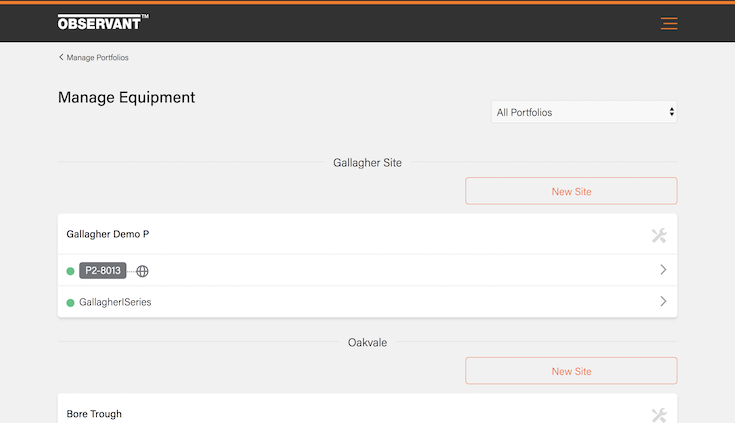Screen dimensions: 735x423
Task: Click wrench icon for Gallagher Demo P
Action: click(x=658, y=235)
